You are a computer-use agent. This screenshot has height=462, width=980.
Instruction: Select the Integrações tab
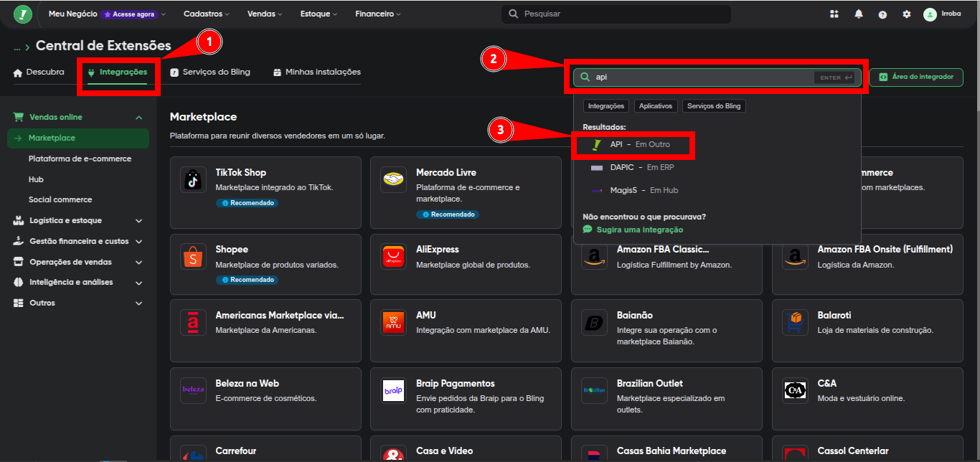click(x=117, y=72)
